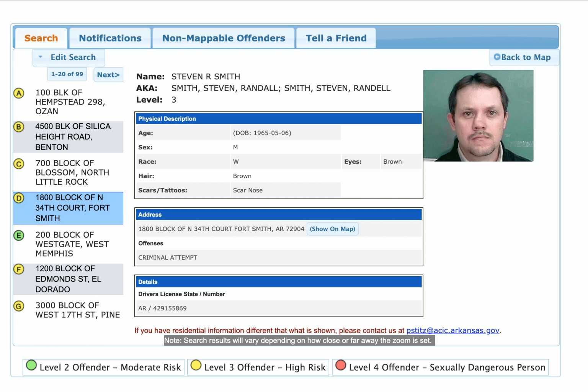Click the highlighted marker icon D
This screenshot has width=588, height=392.
19,198
